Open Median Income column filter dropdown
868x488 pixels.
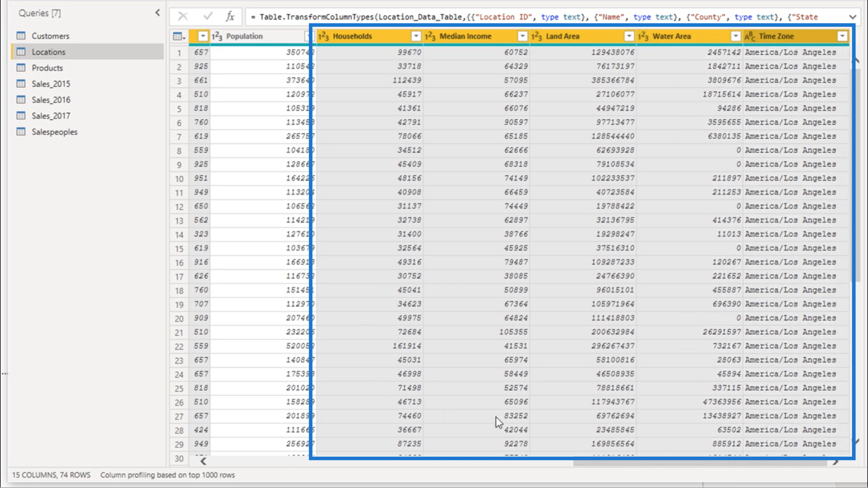coord(522,36)
